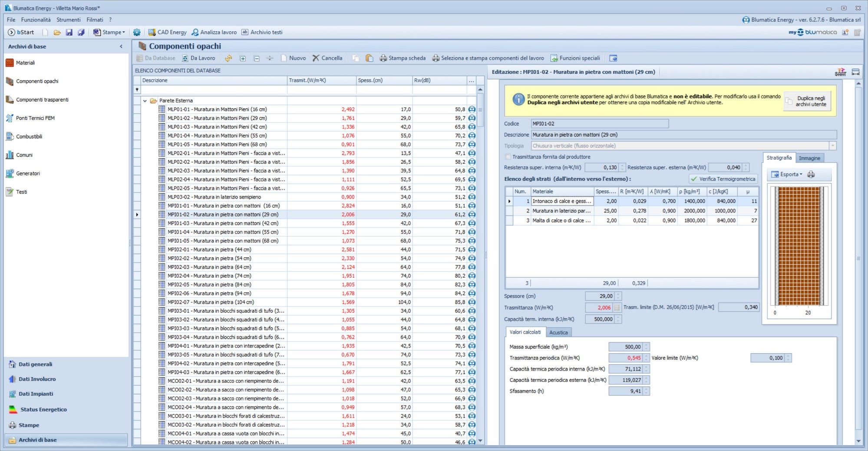Viewport: 868px width, 451px height.
Task: Click Duplica negli archivi utente button
Action: tap(807, 101)
